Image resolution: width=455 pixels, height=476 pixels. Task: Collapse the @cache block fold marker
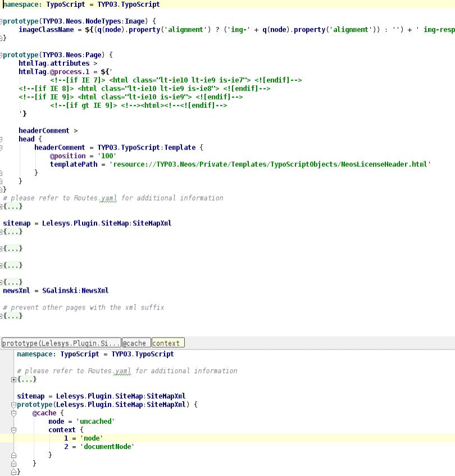click(x=13, y=414)
